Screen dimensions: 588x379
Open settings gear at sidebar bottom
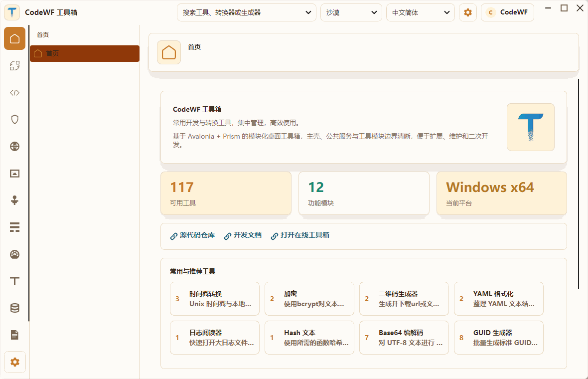(15, 362)
